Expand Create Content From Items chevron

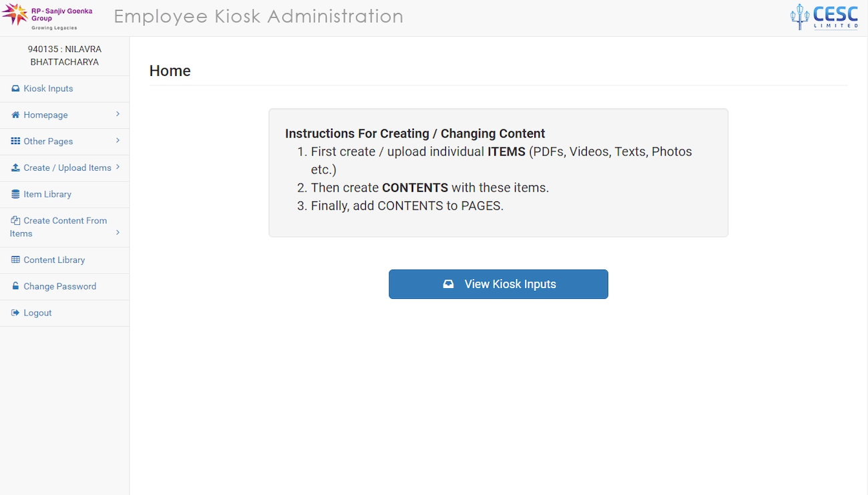coord(118,232)
